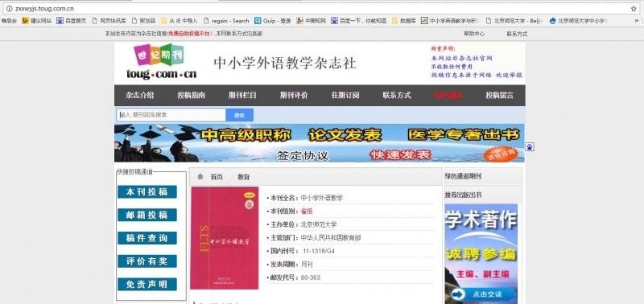
Task: Click the 月刊 publication cycle text
Action: [307, 265]
